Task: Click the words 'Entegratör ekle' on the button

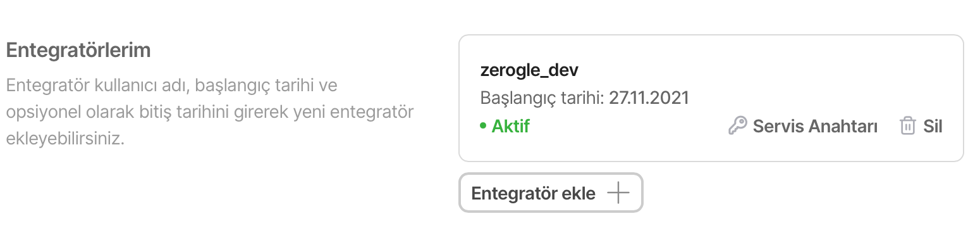Action: tap(534, 193)
